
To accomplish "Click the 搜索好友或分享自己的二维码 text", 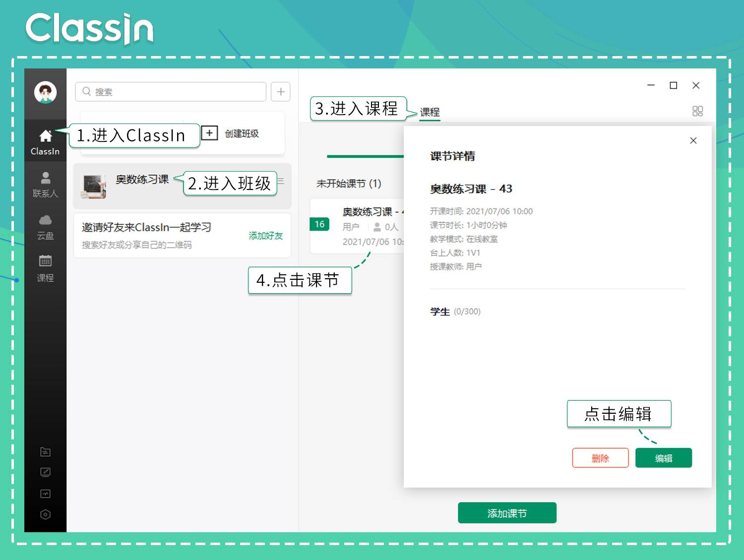I will 136,245.
